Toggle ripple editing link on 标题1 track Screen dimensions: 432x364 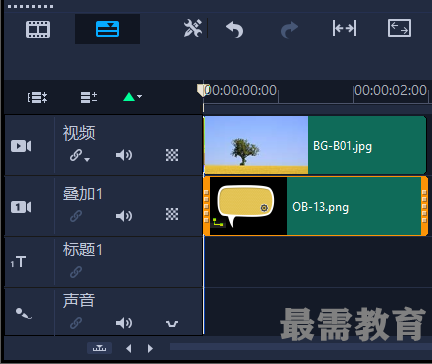click(76, 272)
